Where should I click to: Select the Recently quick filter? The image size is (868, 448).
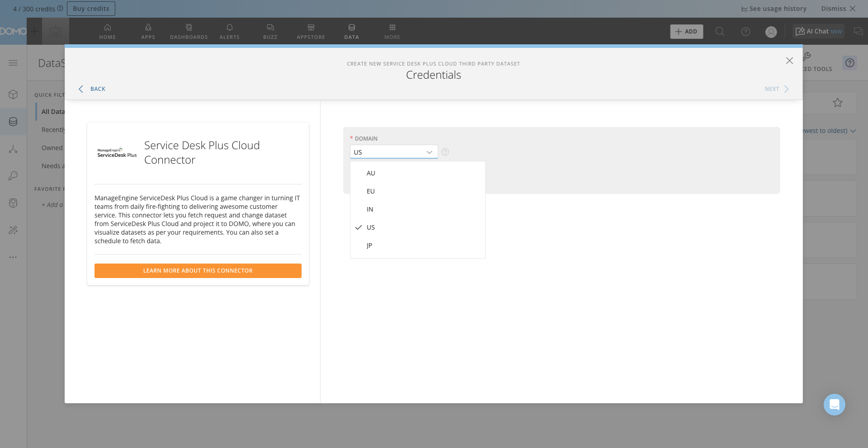point(53,130)
